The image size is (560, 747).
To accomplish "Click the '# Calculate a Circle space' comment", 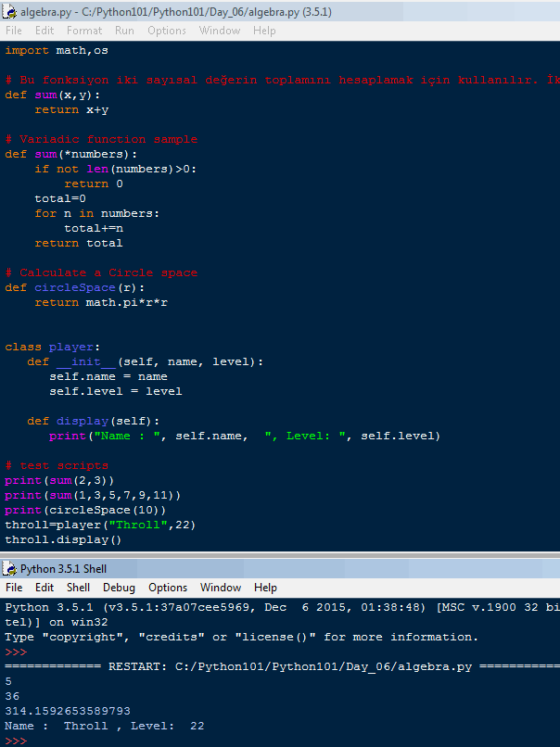I will coord(101,272).
